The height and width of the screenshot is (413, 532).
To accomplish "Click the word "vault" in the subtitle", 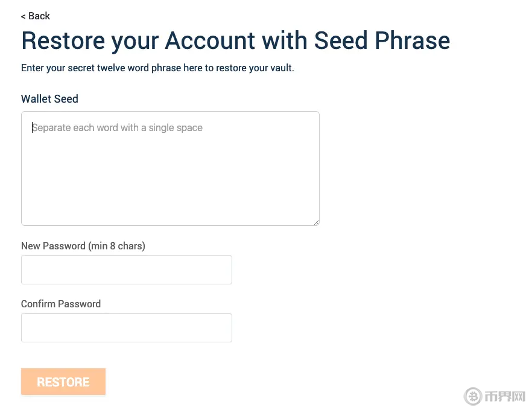I will pyautogui.click(x=280, y=68).
